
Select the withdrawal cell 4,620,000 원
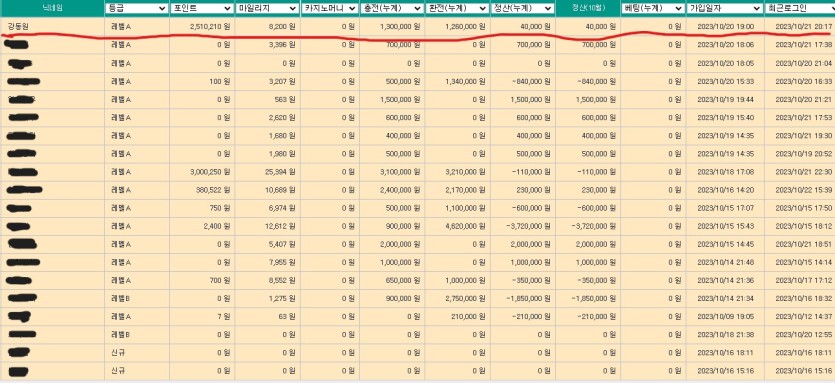(x=465, y=226)
